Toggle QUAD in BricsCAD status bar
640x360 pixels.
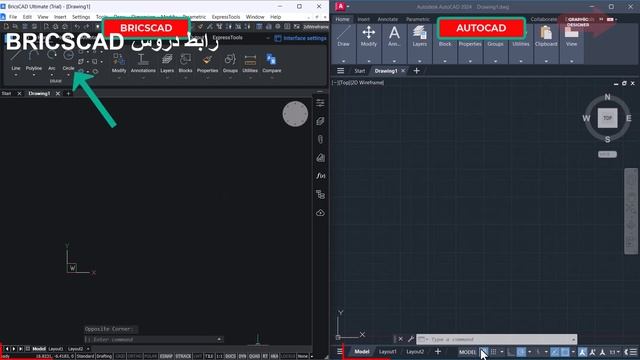[x=254, y=356]
